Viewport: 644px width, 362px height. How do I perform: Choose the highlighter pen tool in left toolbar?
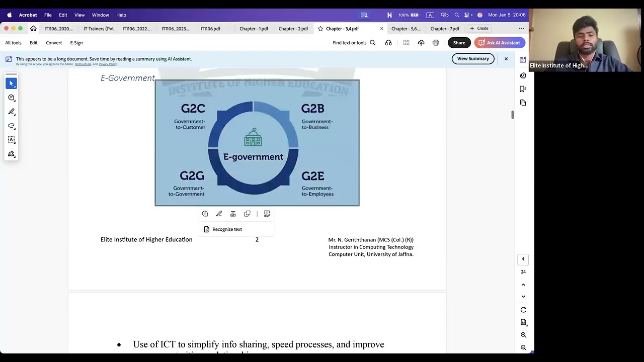pyautogui.click(x=12, y=112)
